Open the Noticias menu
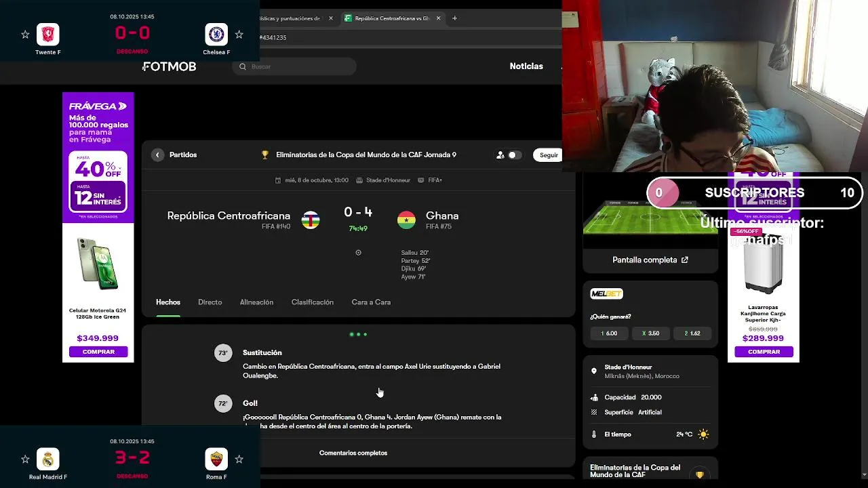Image resolution: width=868 pixels, height=488 pixels. 526,66
